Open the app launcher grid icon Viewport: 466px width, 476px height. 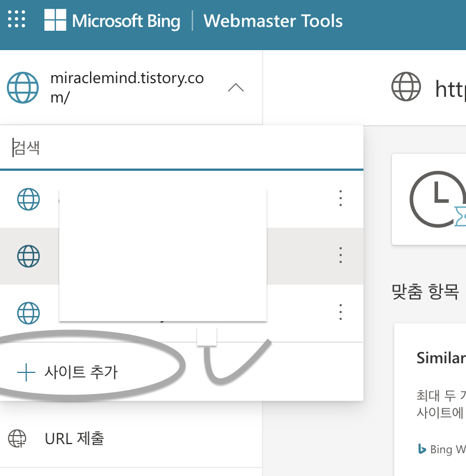17,19
